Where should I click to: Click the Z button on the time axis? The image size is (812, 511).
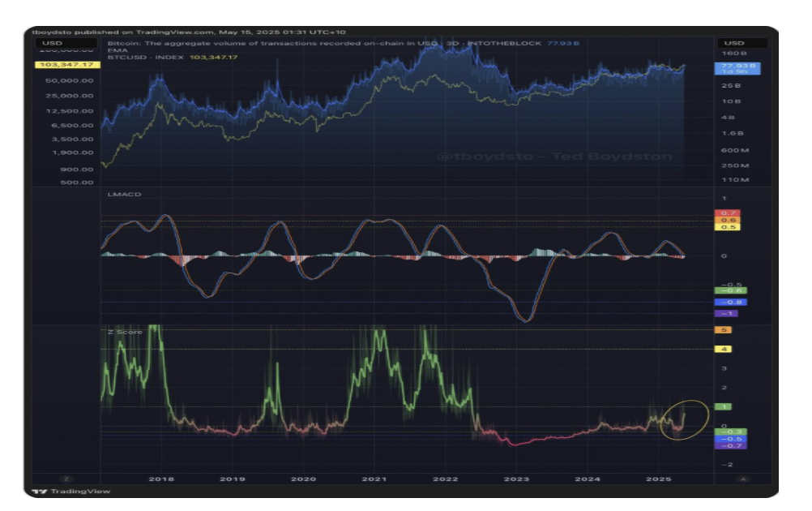coord(66,479)
